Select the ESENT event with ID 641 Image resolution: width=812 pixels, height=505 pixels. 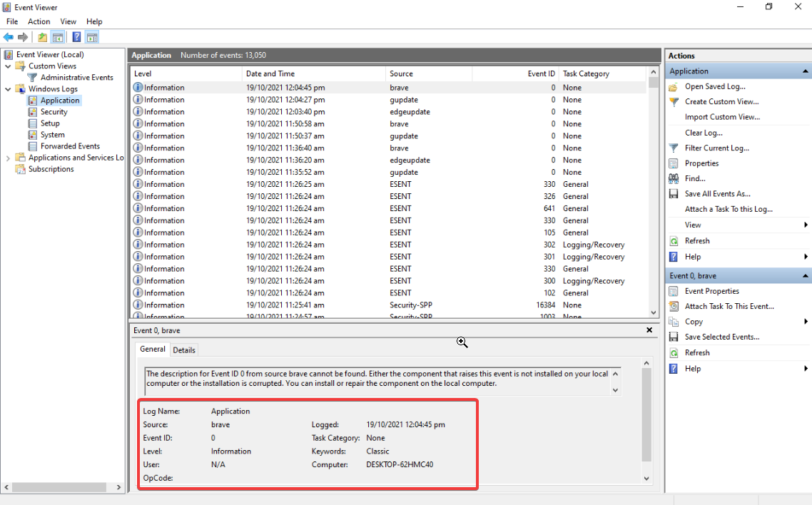[x=388, y=208]
